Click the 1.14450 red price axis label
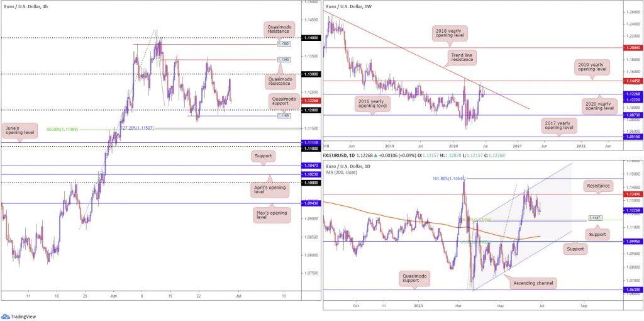The width and height of the screenshot is (644, 321). 631,81
